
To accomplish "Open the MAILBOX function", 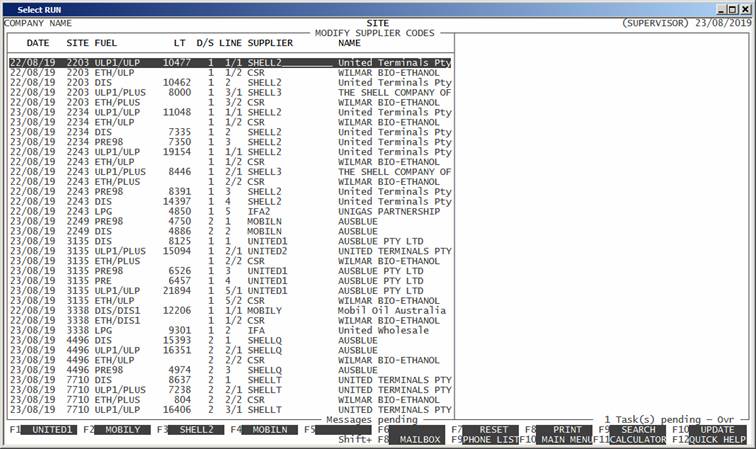I will [x=415, y=440].
